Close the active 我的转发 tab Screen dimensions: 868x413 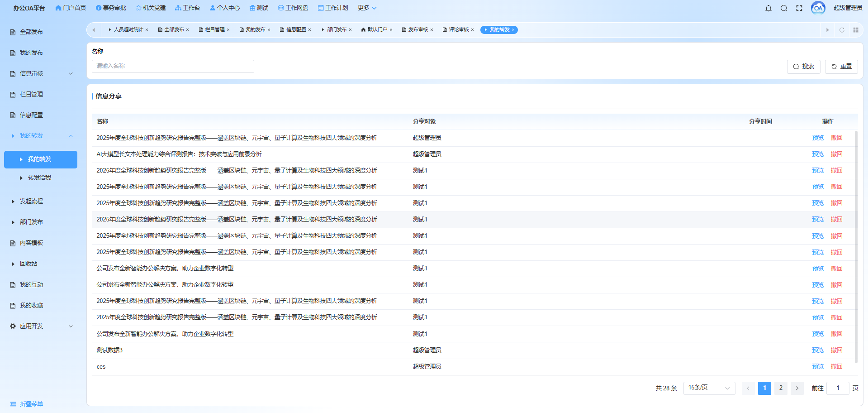(513, 30)
